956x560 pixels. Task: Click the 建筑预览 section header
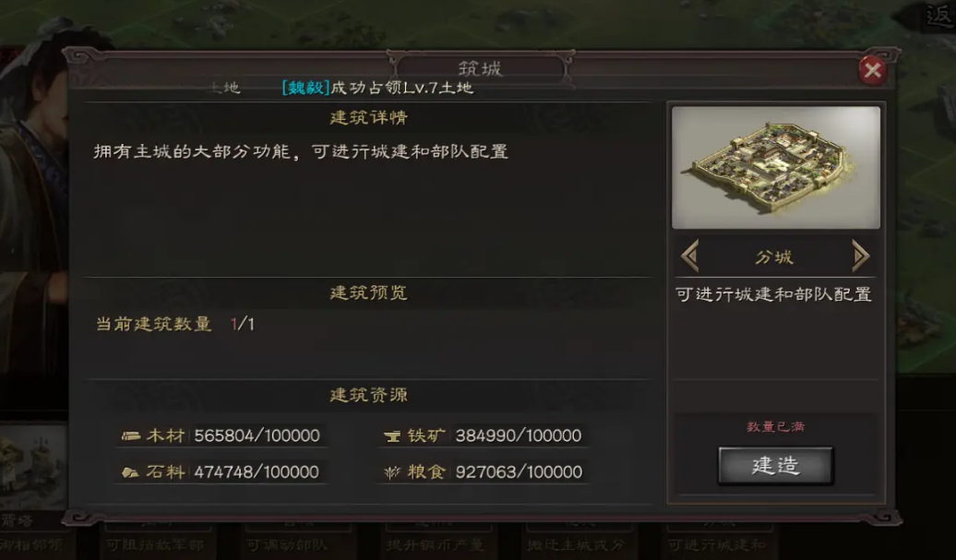(368, 293)
